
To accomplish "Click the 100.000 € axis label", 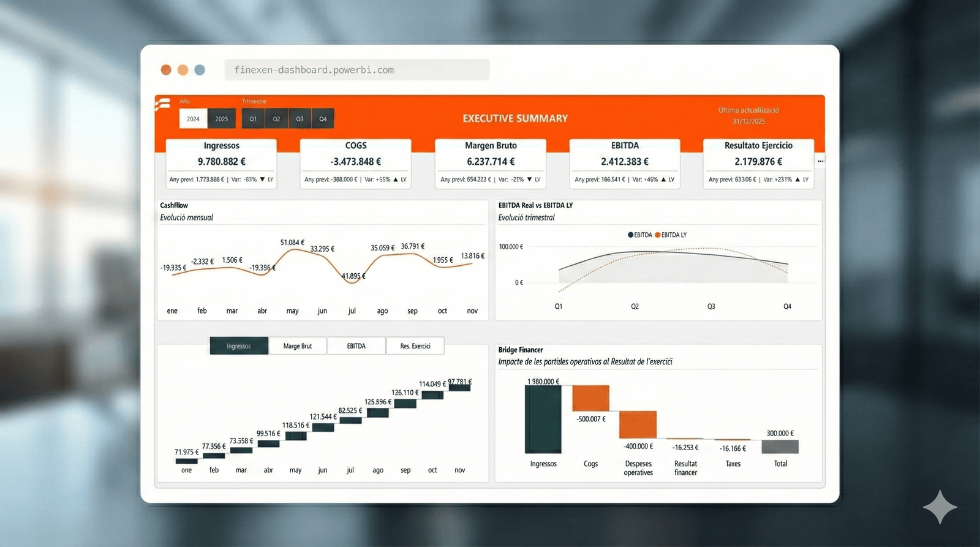I will 511,247.
